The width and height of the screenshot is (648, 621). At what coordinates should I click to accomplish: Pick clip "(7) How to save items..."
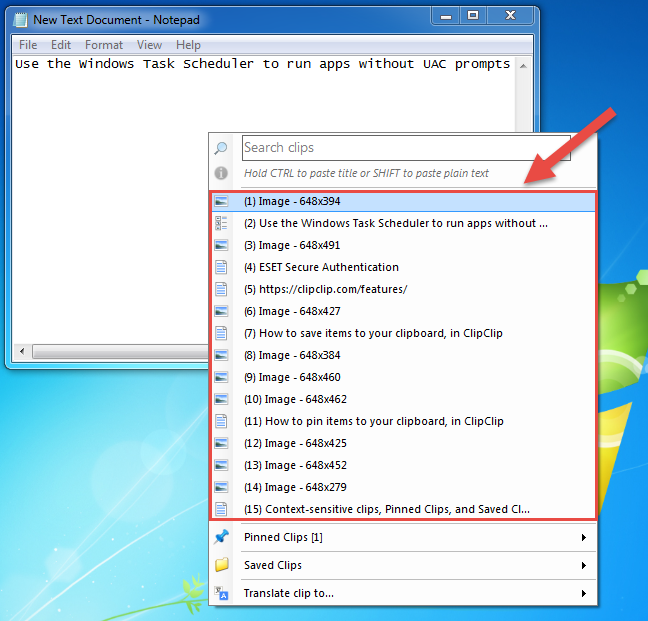click(x=403, y=333)
